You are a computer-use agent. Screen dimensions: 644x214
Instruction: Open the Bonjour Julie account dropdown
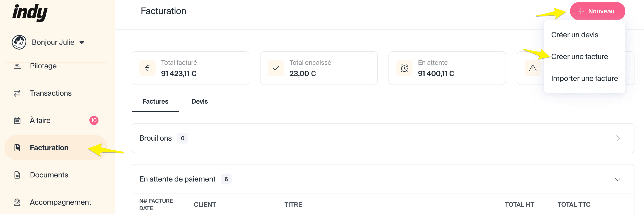pos(81,42)
